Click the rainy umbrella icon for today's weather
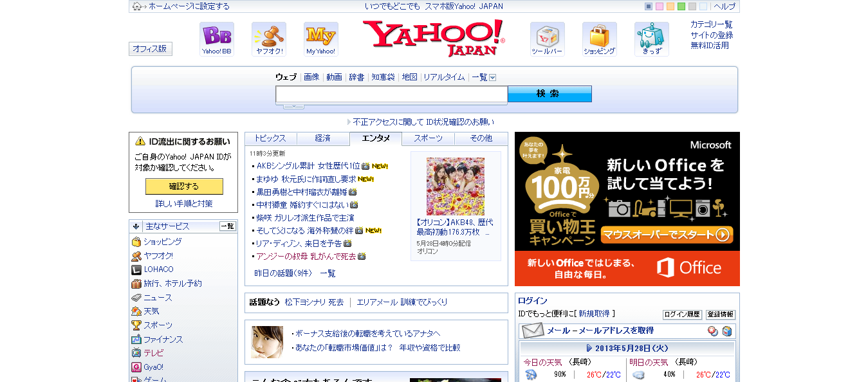The height and width of the screenshot is (382, 868). [x=531, y=374]
